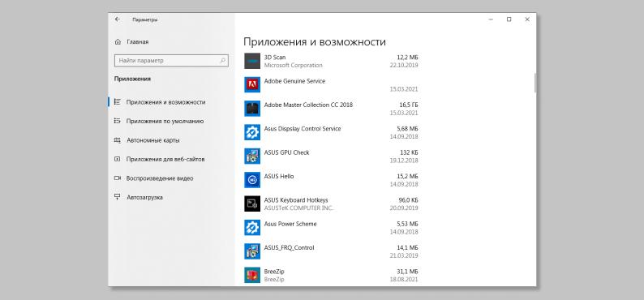Select ASUS GPU Check entry
Viewport: 644px width, 300px height.
286,152
